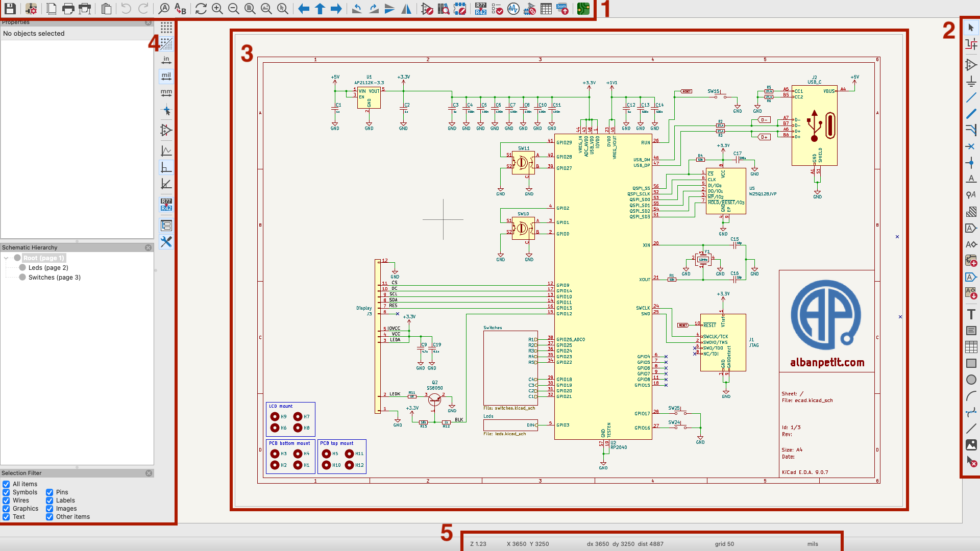Viewport: 980px width, 551px height.
Task: Select Switches (page 3) sheet in hierarchy
Action: coord(54,278)
